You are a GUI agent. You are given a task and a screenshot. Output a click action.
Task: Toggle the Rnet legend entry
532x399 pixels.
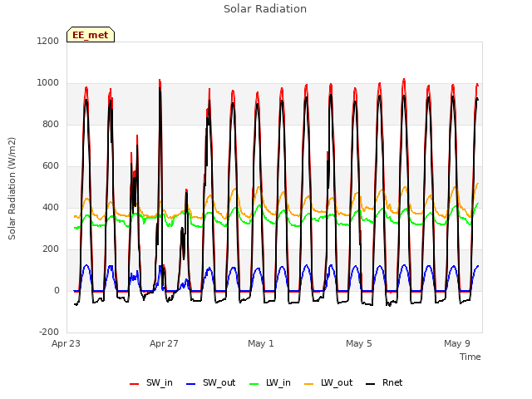pos(384,383)
